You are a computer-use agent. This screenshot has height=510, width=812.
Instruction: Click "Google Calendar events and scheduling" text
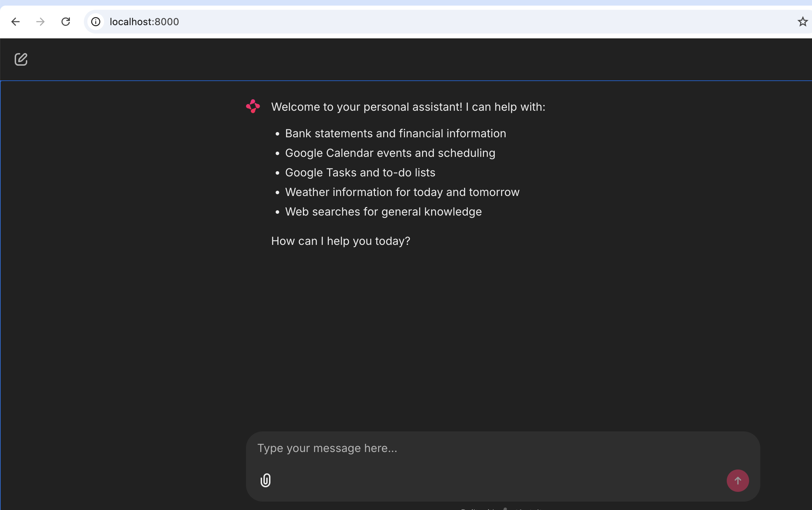(390, 153)
